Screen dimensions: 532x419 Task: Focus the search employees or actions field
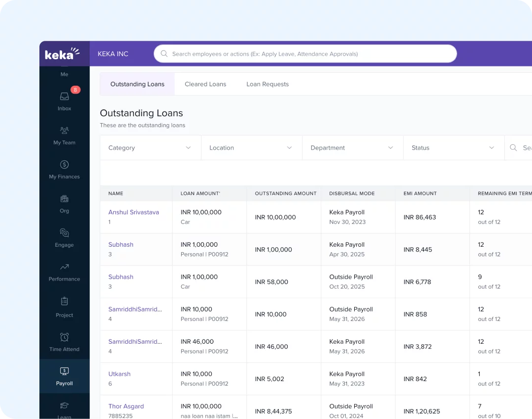305,54
